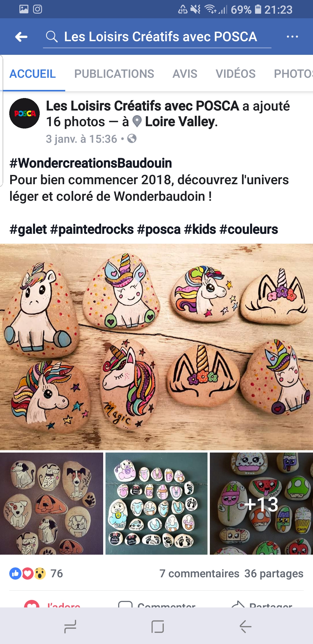View the 7 commentaires link
Screen dimensions: 313x644
tap(199, 574)
